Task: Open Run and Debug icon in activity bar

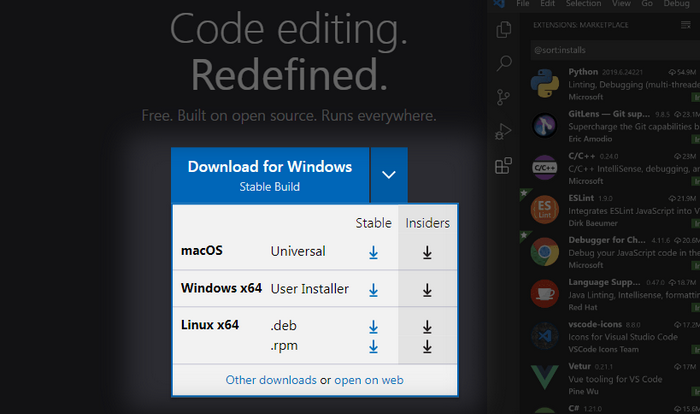Action: 504,131
